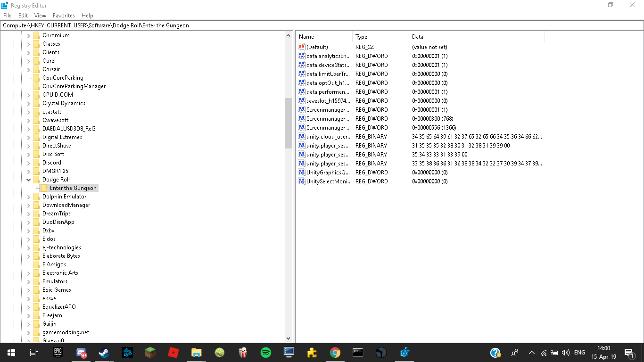Collapse the Dodge Roll key
The height and width of the screenshot is (362, 644).
click(x=29, y=180)
